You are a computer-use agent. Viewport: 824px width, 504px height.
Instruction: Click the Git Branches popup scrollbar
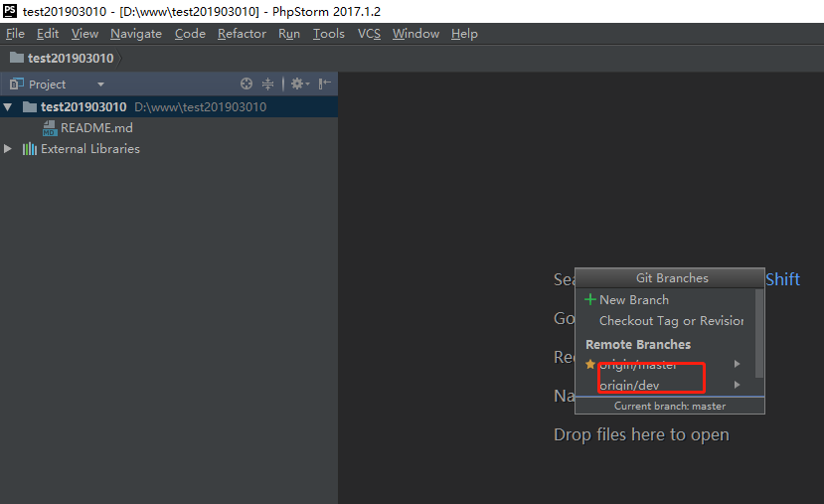(x=759, y=333)
